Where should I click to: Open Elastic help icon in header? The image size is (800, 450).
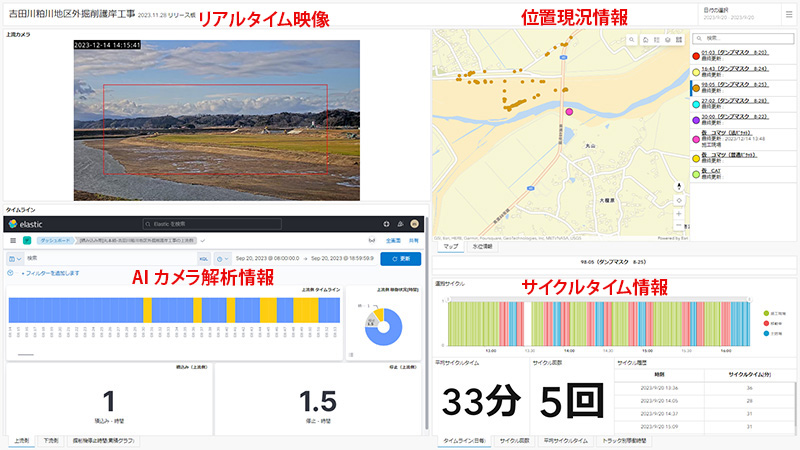coord(387,223)
